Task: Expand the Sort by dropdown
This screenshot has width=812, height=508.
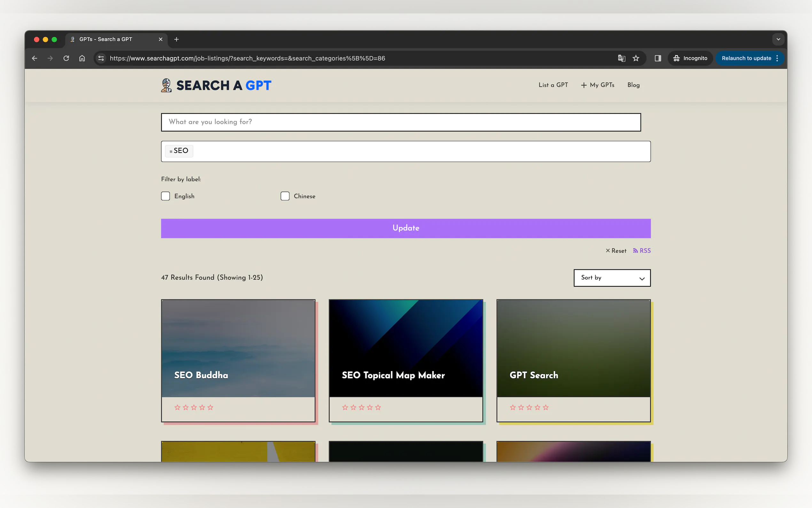Action: (612, 278)
